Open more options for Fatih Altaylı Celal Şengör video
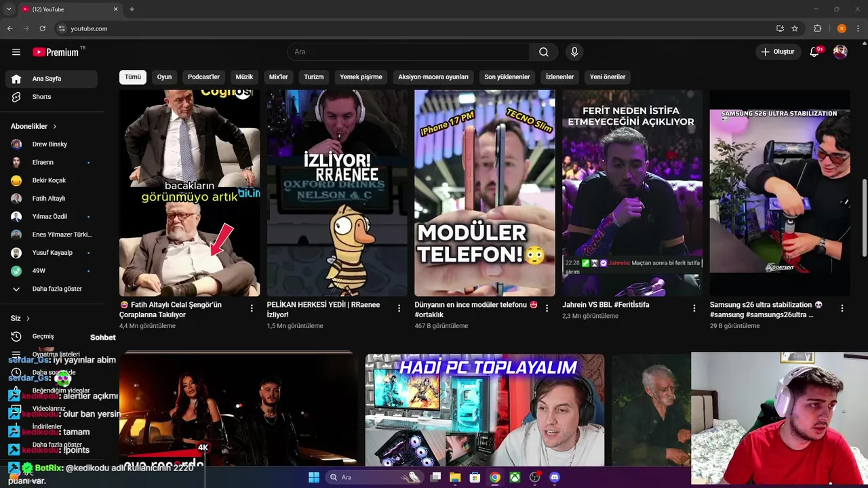The width and height of the screenshot is (868, 488). pos(252,308)
